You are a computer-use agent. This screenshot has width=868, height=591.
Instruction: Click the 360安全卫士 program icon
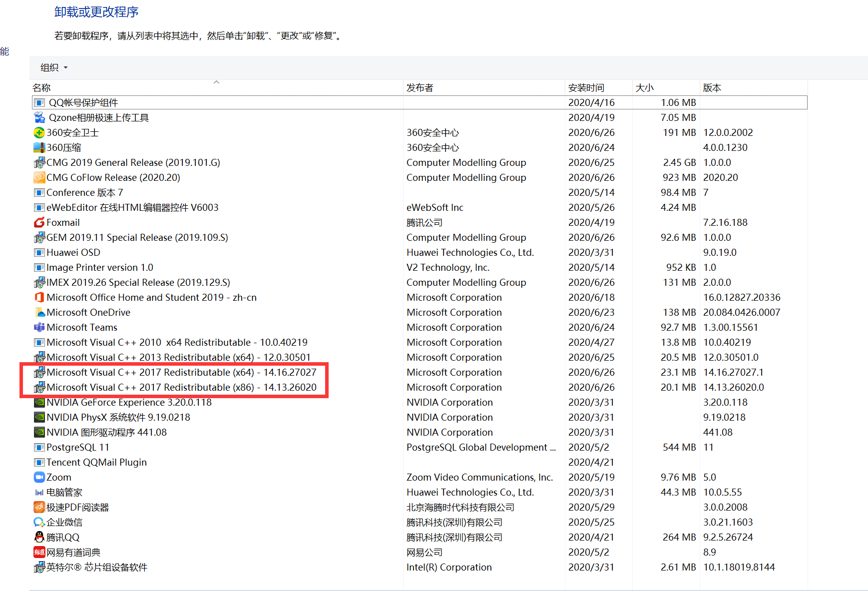pos(39,132)
